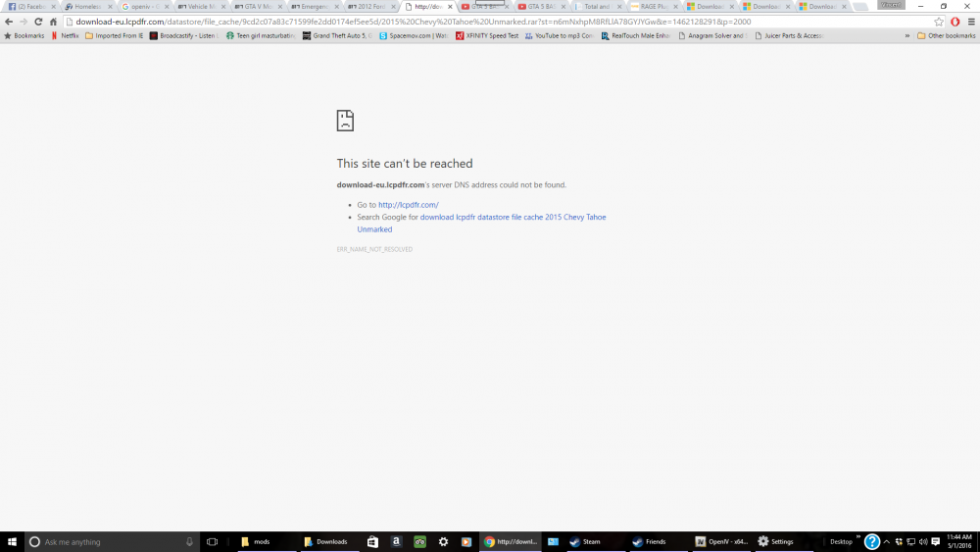Switch to the Facebook tab
Viewport: 980px width, 552px height.
pyautogui.click(x=30, y=6)
